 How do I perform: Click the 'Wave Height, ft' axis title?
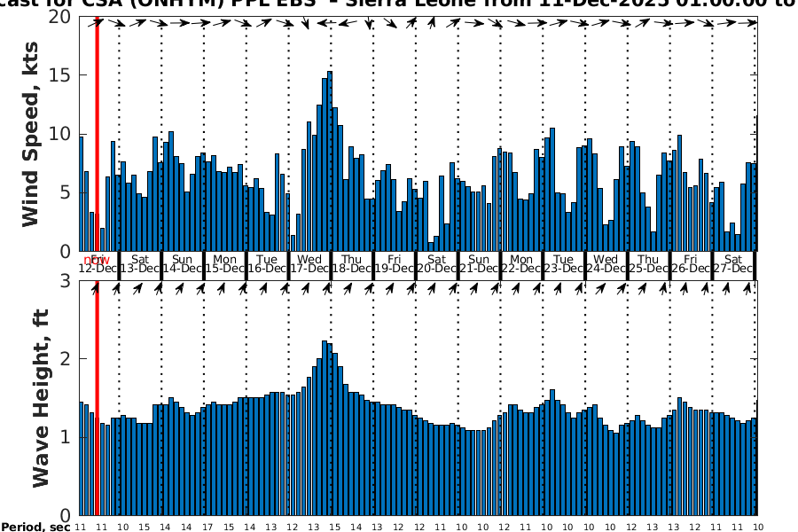coord(41,397)
